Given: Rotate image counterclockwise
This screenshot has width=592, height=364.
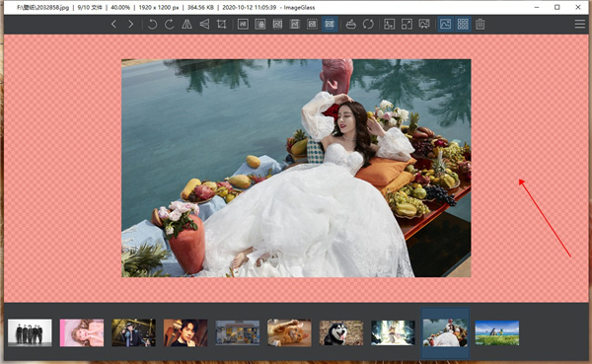Looking at the screenshot, I should (152, 24).
